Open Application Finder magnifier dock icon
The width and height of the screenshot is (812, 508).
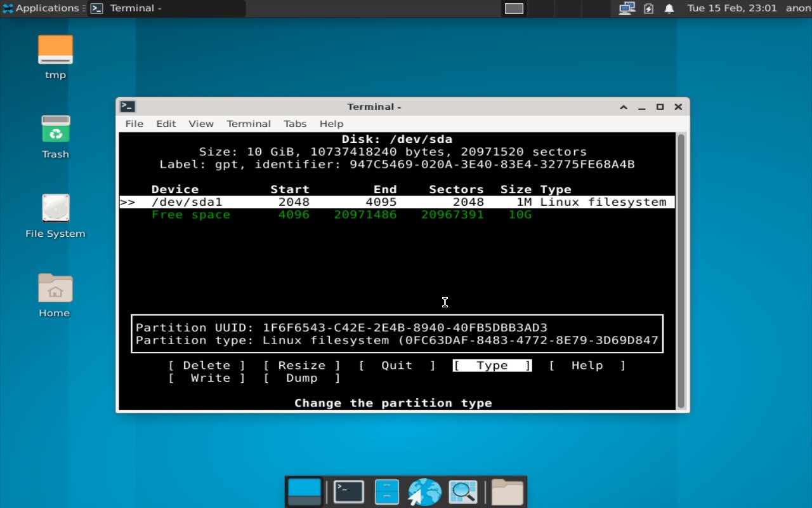[x=463, y=492]
